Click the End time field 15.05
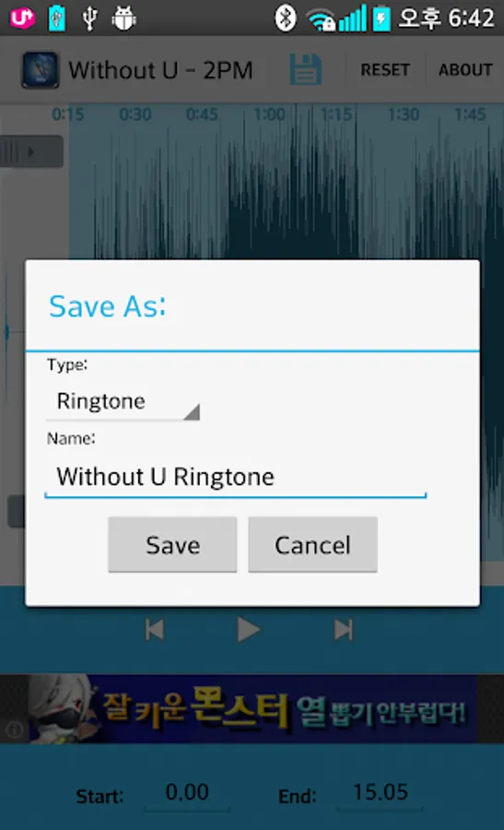Image resolution: width=504 pixels, height=830 pixels. [380, 793]
